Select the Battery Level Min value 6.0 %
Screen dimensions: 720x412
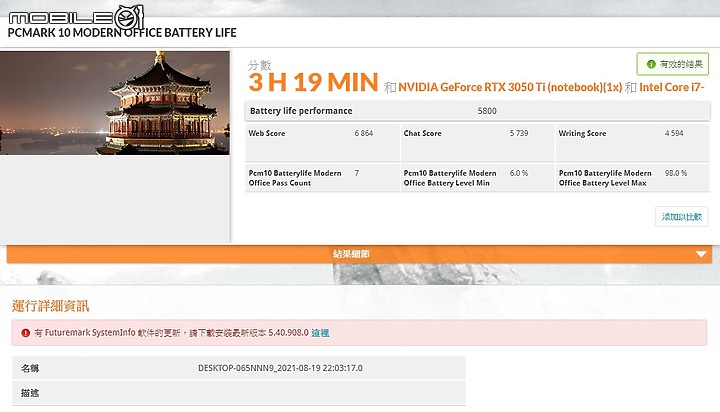point(519,173)
